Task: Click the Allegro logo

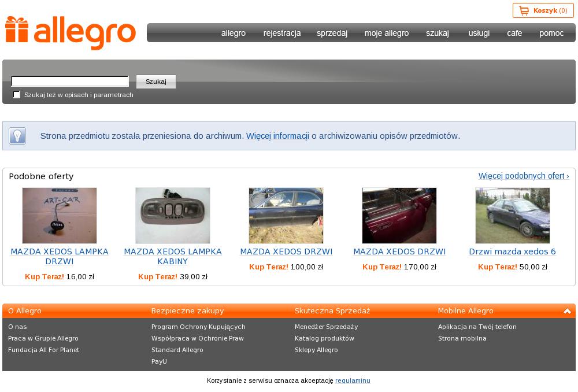Action: pyautogui.click(x=71, y=32)
